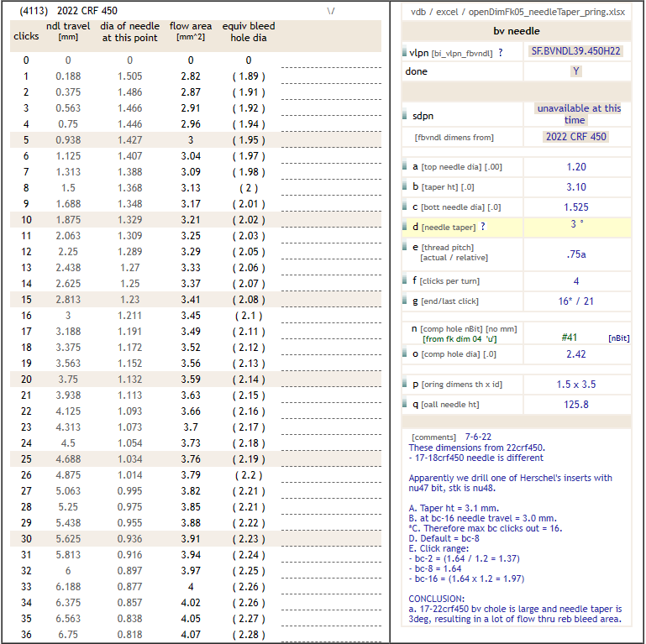Expand the '\/' arrow at the top

point(332,11)
